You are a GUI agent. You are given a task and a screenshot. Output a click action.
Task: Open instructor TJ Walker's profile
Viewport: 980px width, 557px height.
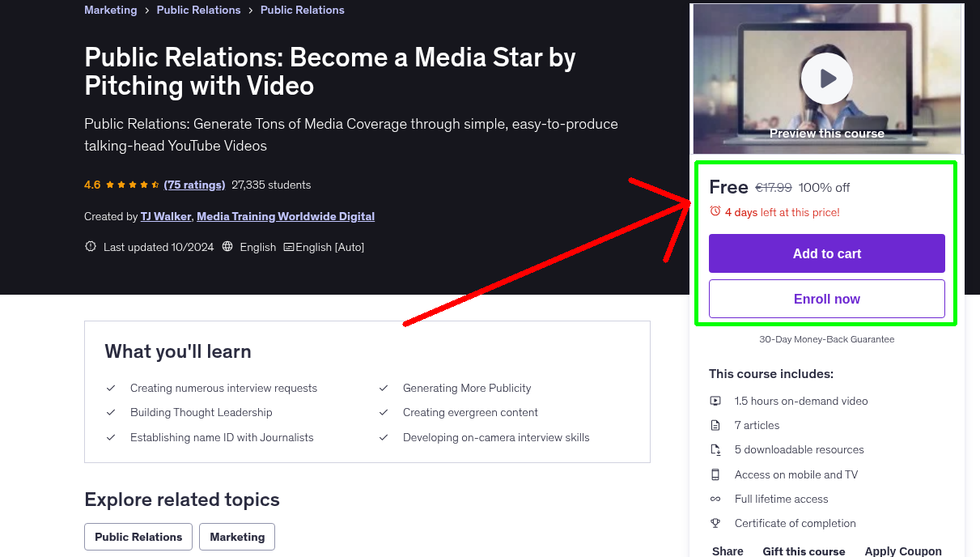165,216
